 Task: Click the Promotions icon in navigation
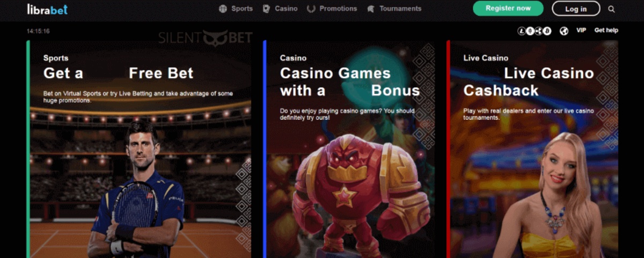tap(311, 9)
